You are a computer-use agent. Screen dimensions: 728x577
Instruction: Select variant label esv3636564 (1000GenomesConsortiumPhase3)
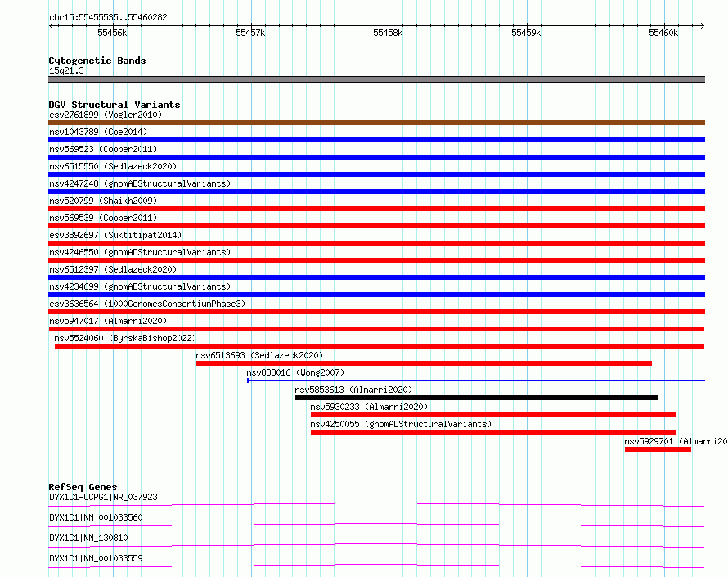pyautogui.click(x=147, y=304)
